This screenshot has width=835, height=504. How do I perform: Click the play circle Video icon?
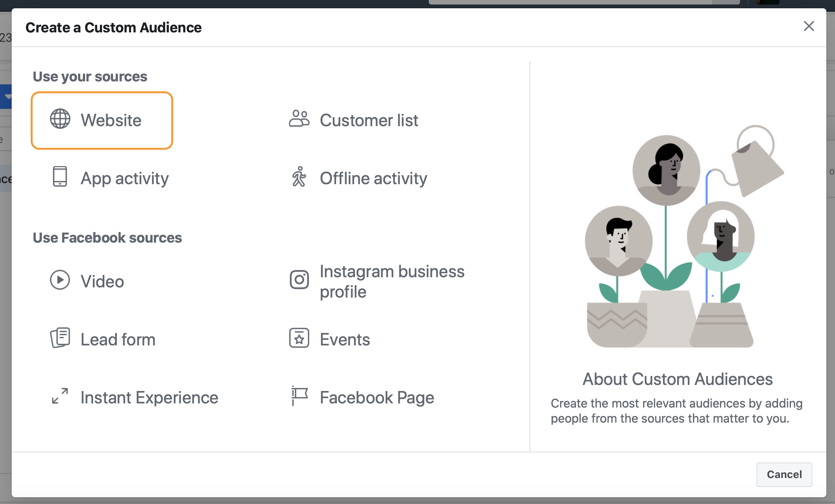(x=60, y=280)
